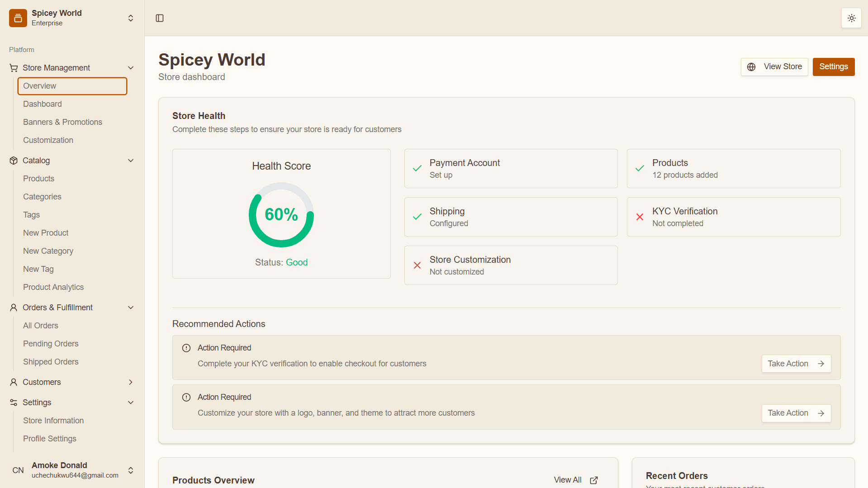
Task: Open the store switcher dropdown
Action: (x=131, y=18)
